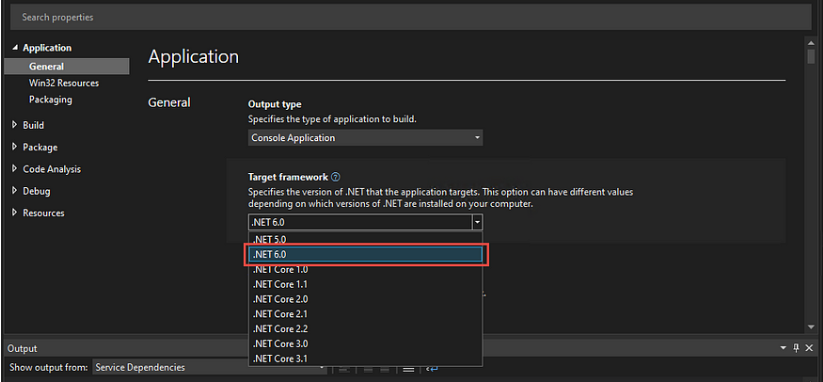Expand the Code Analysis node
823x382 pixels.
click(x=14, y=169)
